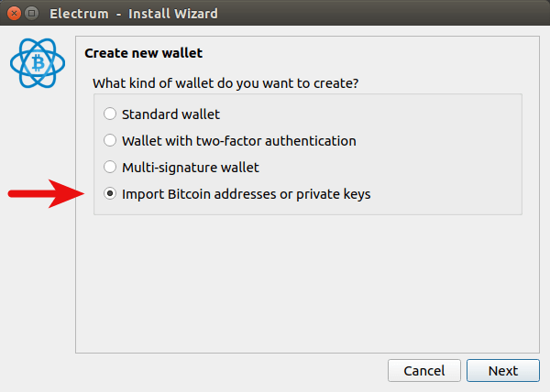This screenshot has width=550, height=392.
Task: Choose Wallet with two-factor authentication radio
Action: pos(110,141)
